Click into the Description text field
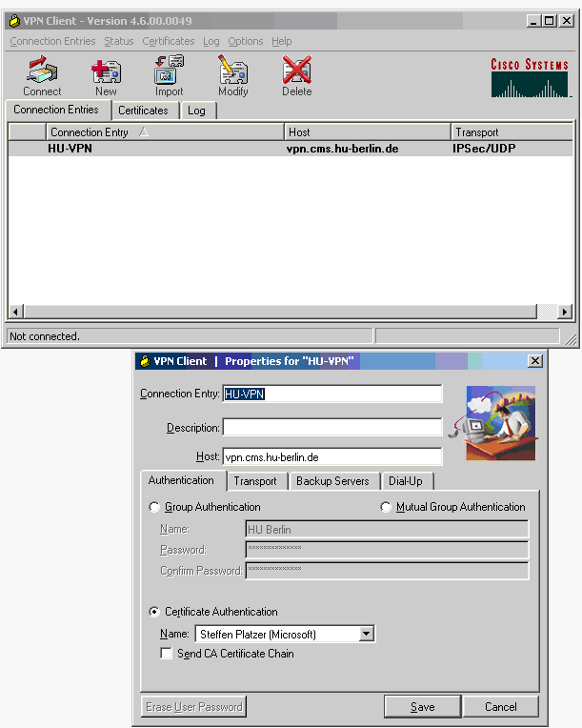The width and height of the screenshot is (582, 728). tap(332, 427)
